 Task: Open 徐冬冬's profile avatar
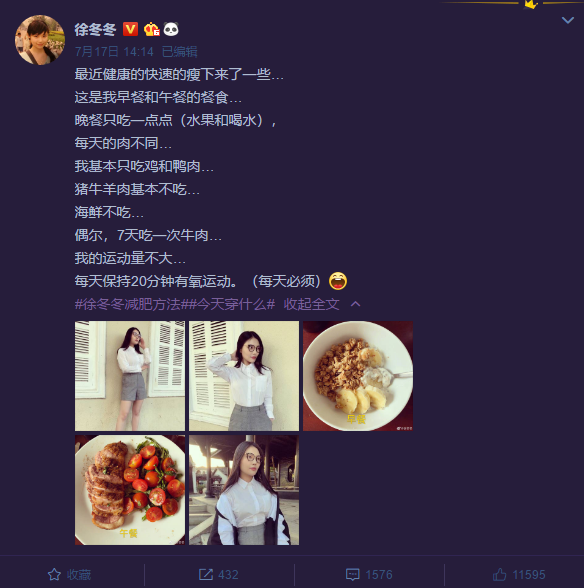(40, 40)
